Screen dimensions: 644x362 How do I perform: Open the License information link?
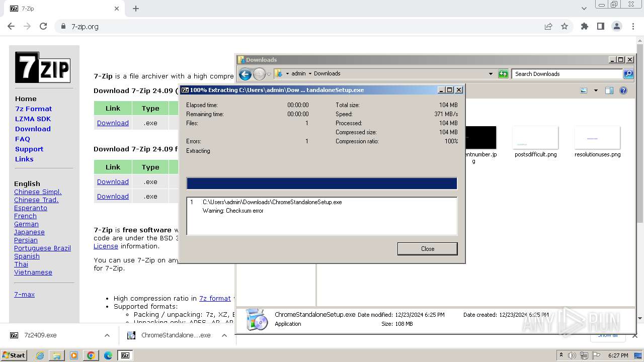pos(106,246)
